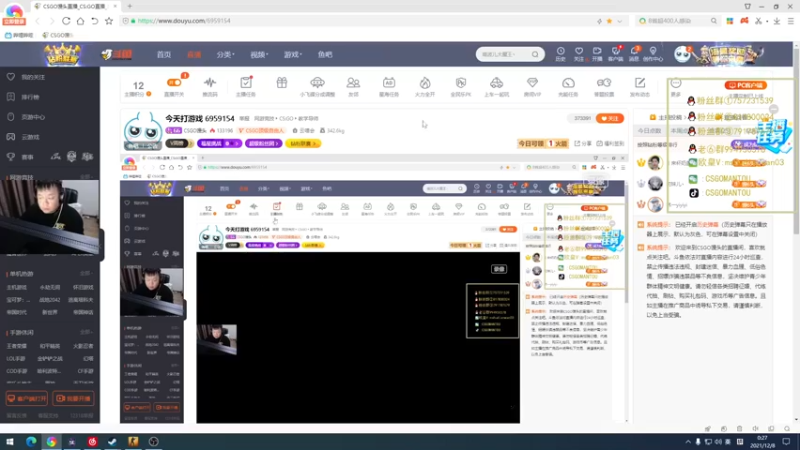800x450 pixels.
Task: Open 首页 in the Douyu navigation bar
Action: pos(164,55)
